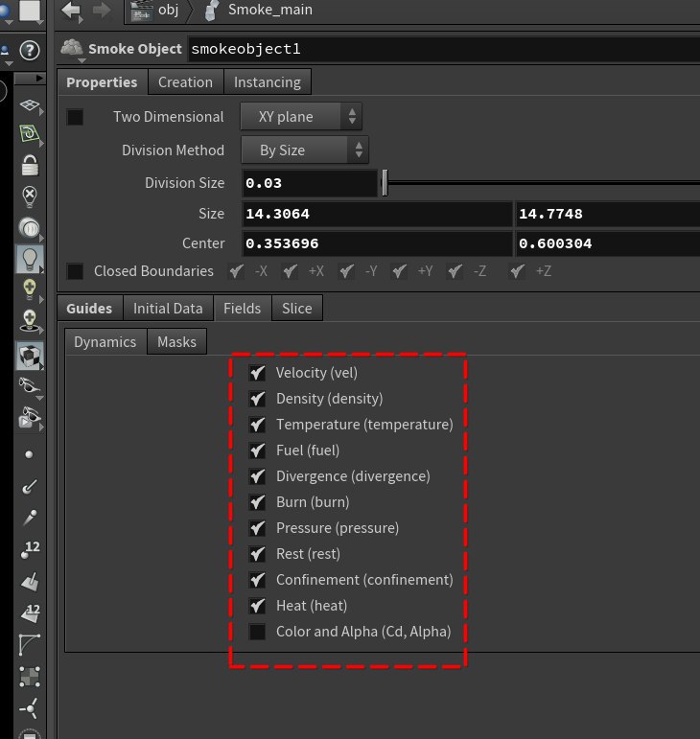
Task: Toggle the primitive normals icon
Action: pos(30,582)
